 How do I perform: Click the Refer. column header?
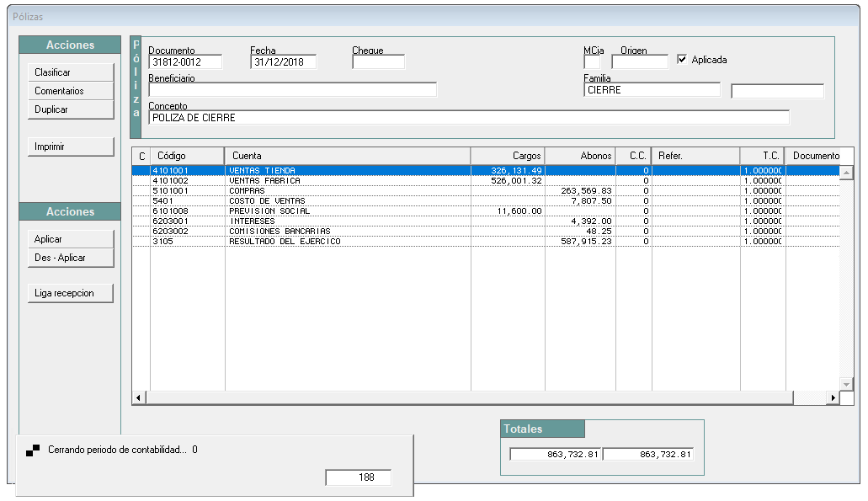tap(696, 156)
